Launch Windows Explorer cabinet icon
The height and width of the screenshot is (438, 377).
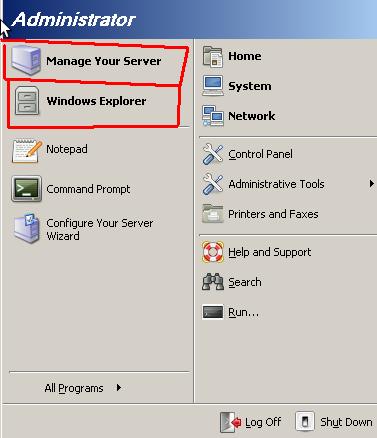pos(27,101)
